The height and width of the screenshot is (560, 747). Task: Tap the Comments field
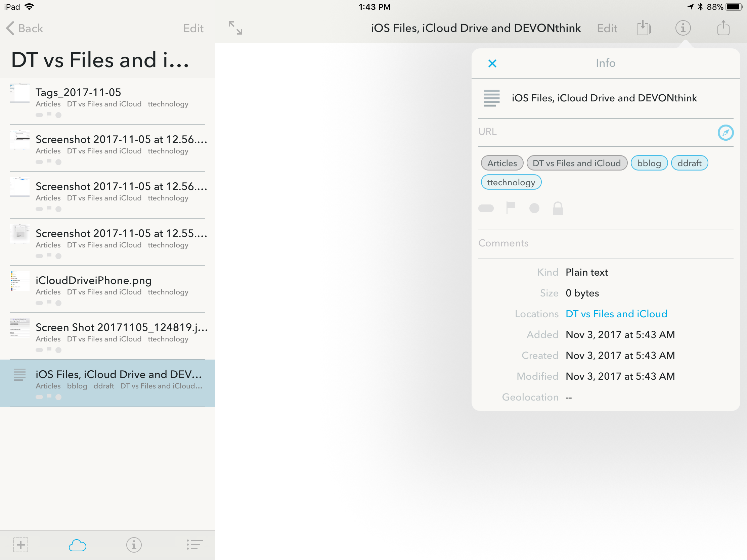606,243
